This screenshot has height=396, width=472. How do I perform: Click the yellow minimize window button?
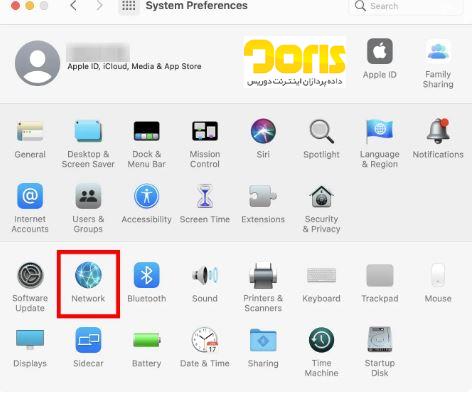(30, 5)
